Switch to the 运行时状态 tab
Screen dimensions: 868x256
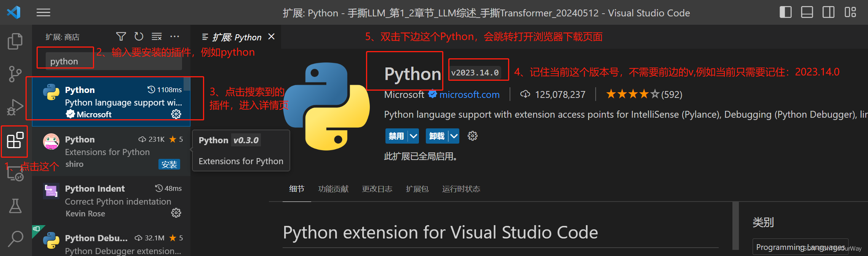coord(461,189)
